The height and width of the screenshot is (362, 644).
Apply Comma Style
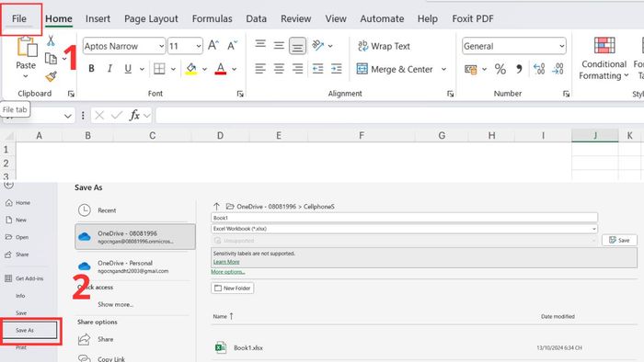(519, 69)
